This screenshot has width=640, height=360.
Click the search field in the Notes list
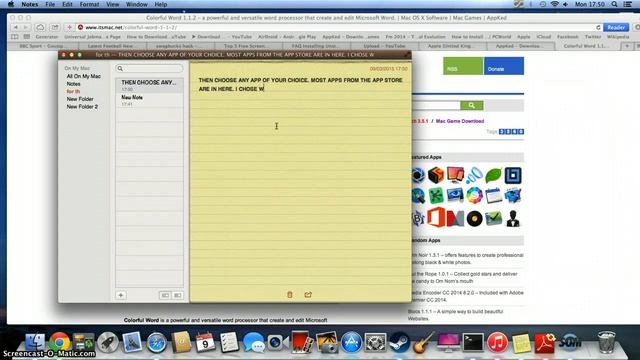click(x=149, y=69)
